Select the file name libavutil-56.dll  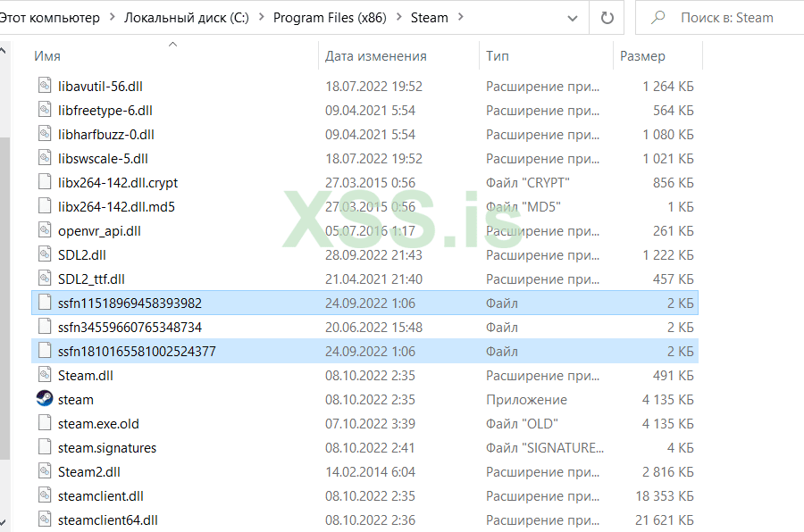coord(100,86)
